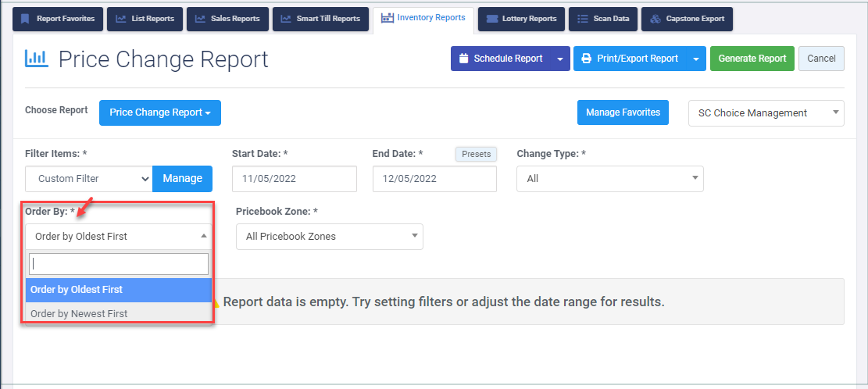Click the Lottery Reports ticket icon

(491, 19)
